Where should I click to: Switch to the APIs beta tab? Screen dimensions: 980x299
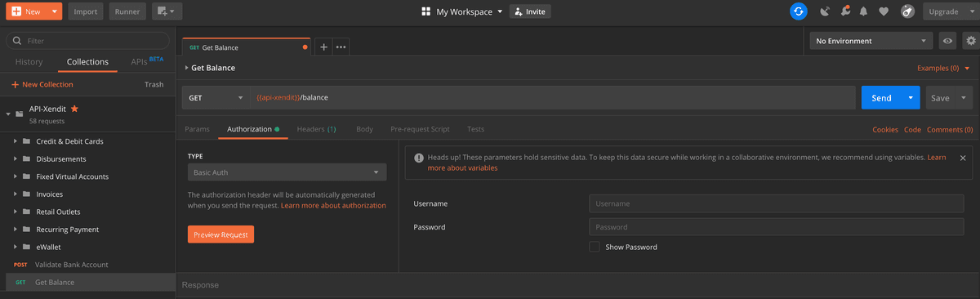(147, 61)
